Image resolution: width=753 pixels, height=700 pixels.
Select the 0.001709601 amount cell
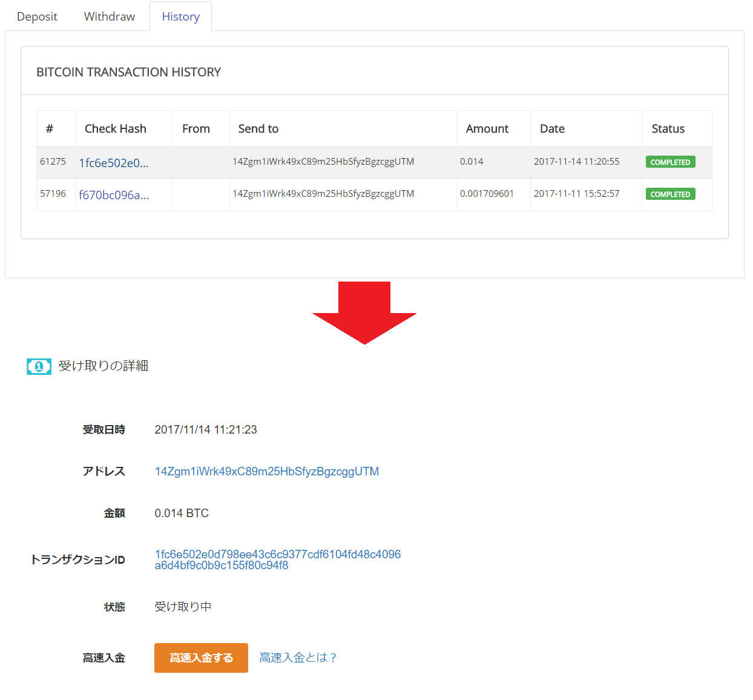coord(487,194)
